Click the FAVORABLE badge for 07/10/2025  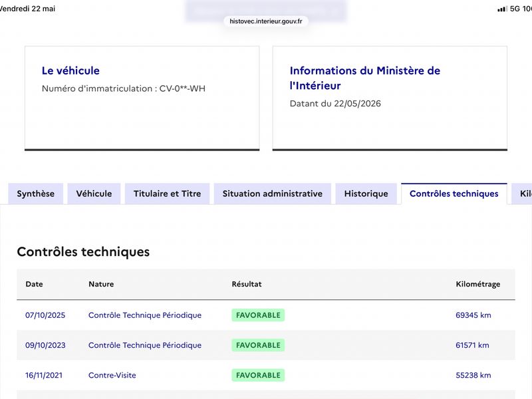[x=258, y=315]
